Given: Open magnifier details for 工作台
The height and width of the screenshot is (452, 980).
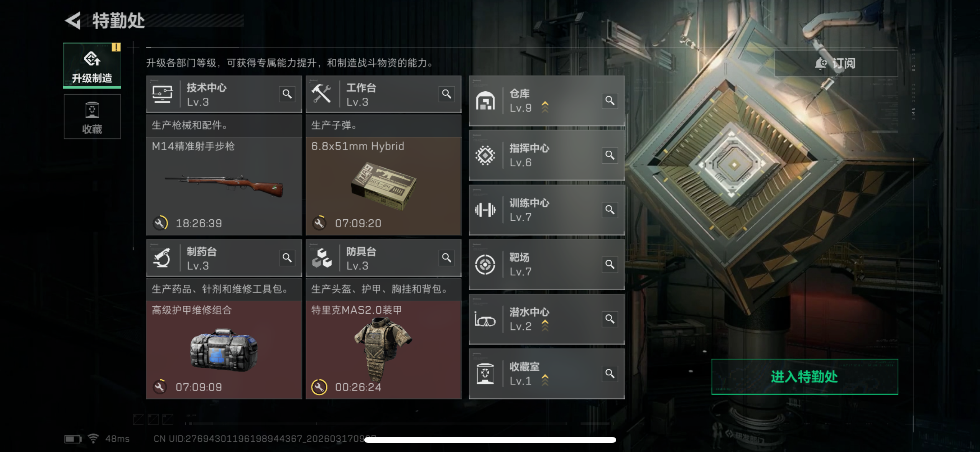Looking at the screenshot, I should pyautogui.click(x=447, y=94).
